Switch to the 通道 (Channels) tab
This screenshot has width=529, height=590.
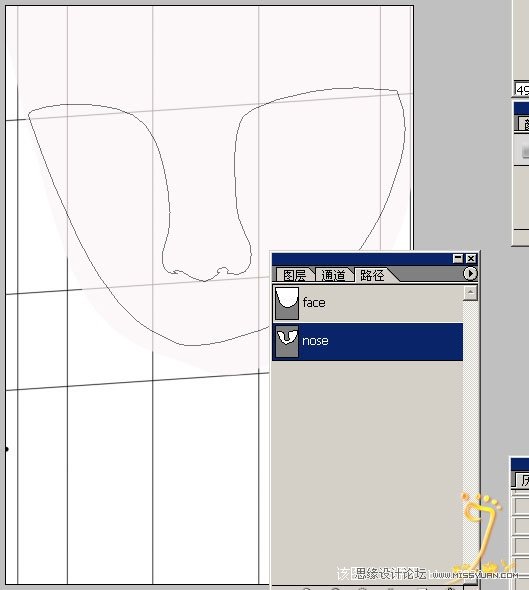[333, 275]
